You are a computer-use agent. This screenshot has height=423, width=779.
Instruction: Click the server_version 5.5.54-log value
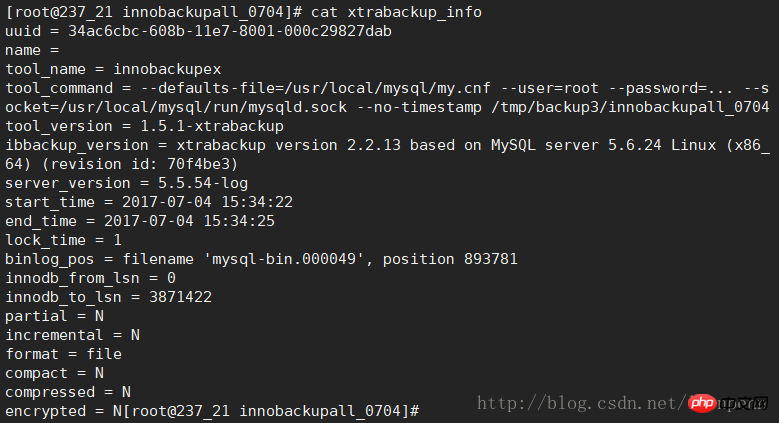[203, 183]
